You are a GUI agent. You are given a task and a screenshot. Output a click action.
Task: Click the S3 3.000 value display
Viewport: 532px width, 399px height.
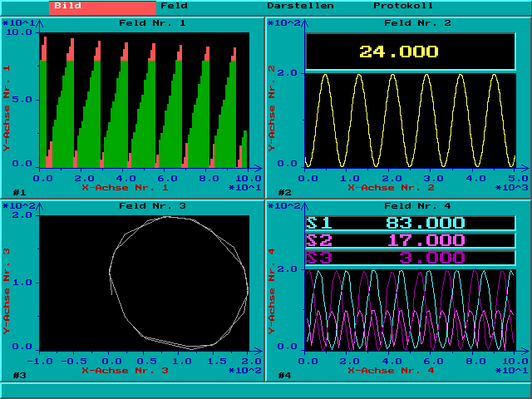[x=411, y=258]
